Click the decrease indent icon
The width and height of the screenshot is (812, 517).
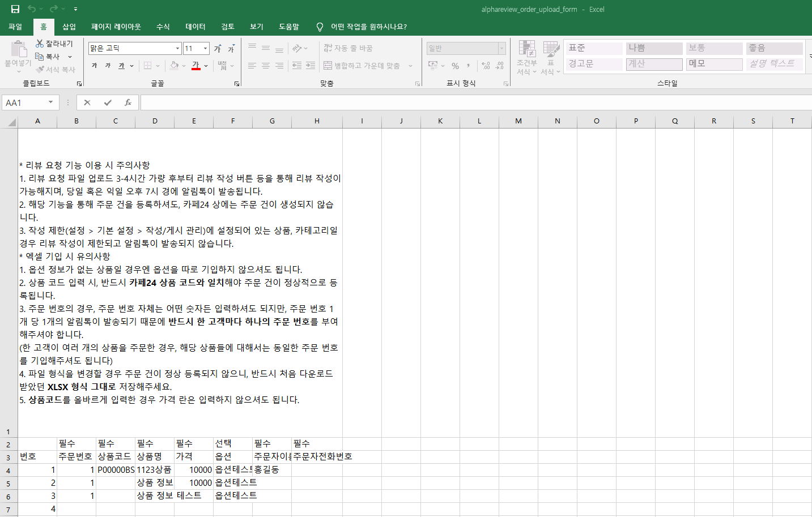point(297,66)
